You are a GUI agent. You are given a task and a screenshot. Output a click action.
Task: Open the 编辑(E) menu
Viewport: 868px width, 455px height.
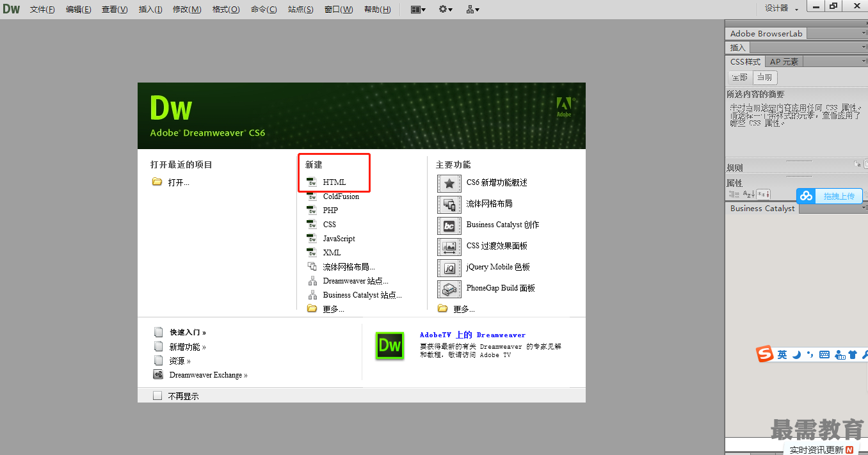78,10
